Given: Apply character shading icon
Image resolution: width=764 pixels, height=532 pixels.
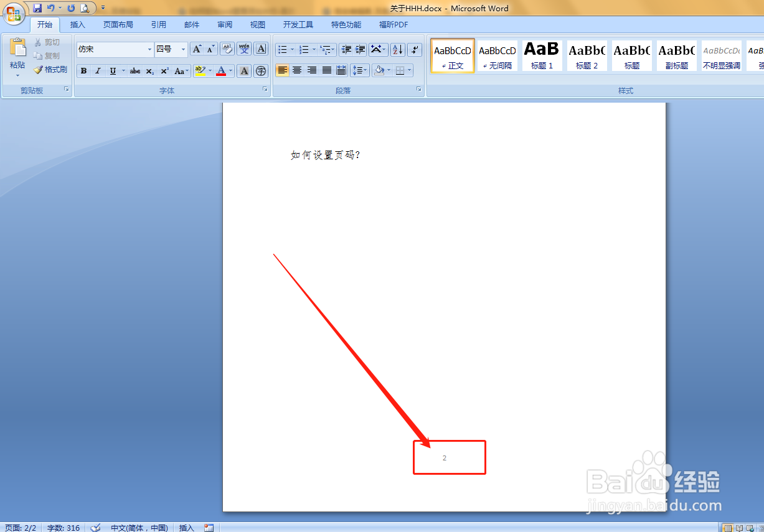Looking at the screenshot, I should point(245,71).
